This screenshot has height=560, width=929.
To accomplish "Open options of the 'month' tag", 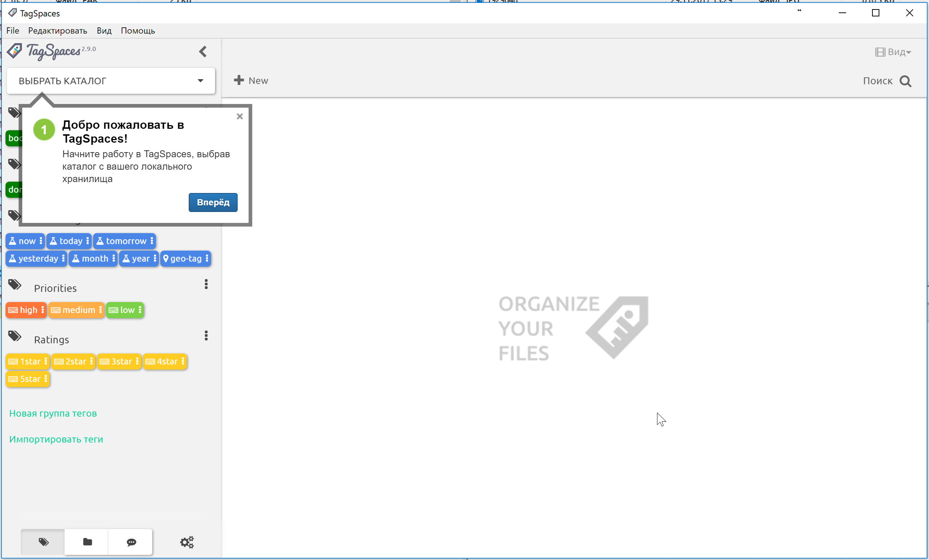I will tap(114, 258).
